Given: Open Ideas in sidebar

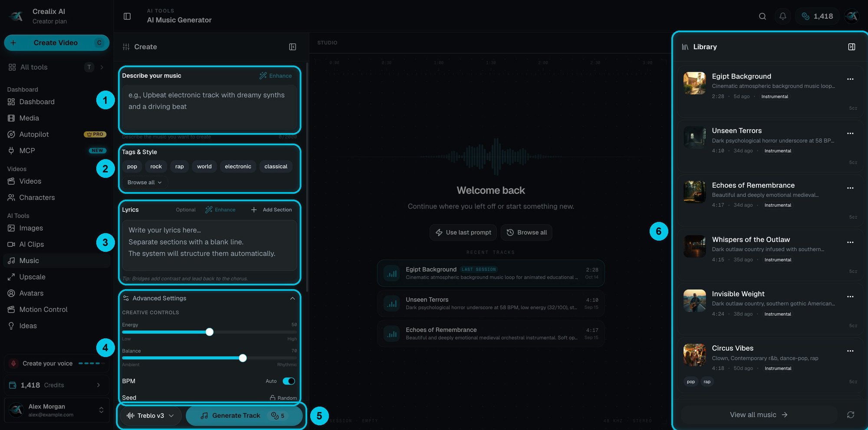Looking at the screenshot, I should click(56, 326).
